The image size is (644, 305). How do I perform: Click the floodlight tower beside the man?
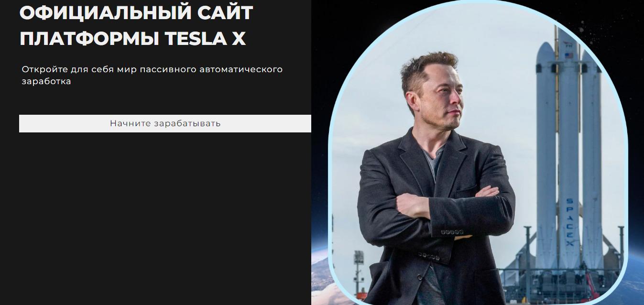tap(359, 272)
